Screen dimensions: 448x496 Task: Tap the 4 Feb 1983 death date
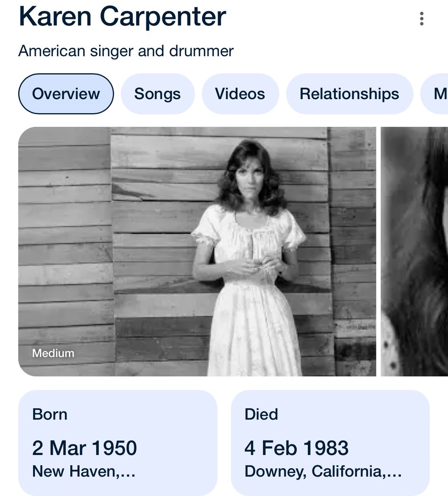296,448
